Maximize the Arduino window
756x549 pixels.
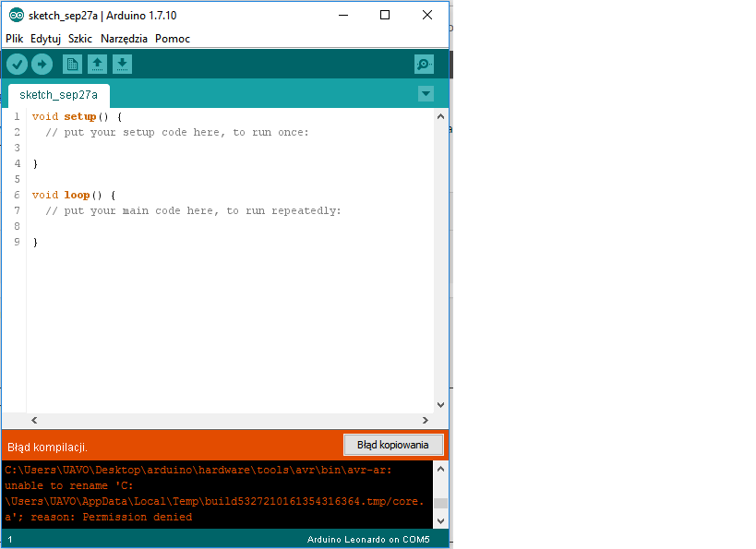coord(385,16)
